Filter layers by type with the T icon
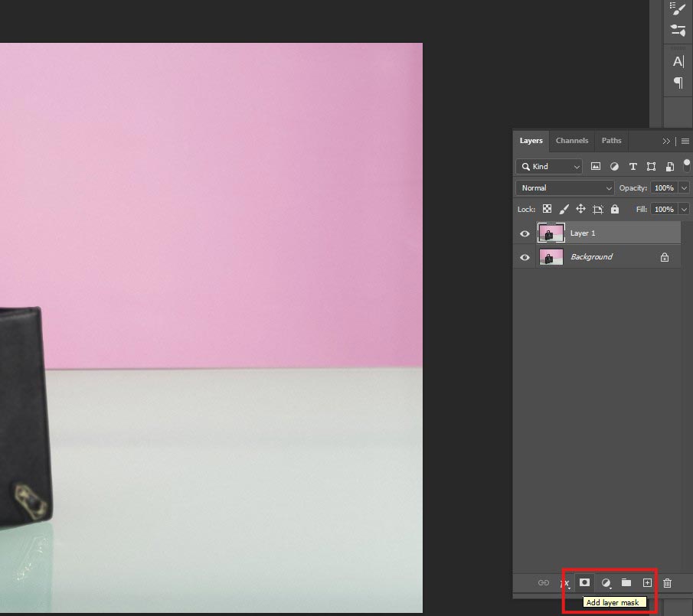The width and height of the screenshot is (693, 616). pos(633,166)
